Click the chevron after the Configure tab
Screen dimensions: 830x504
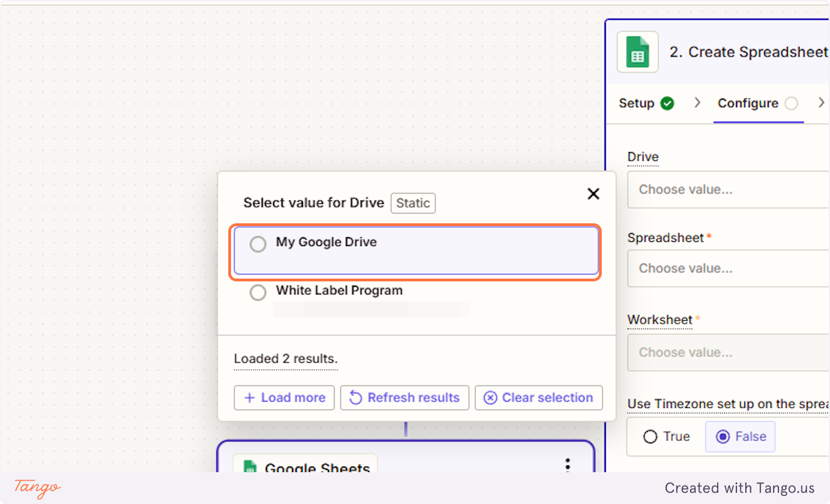pyautogui.click(x=821, y=102)
